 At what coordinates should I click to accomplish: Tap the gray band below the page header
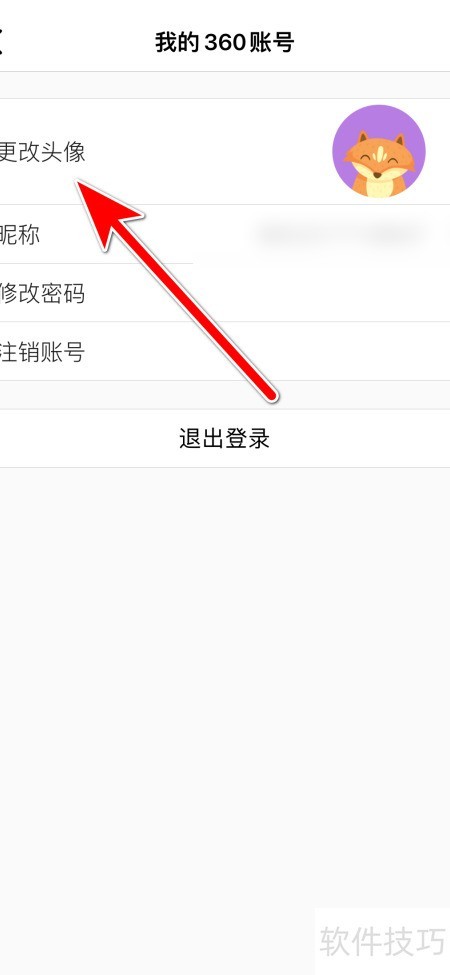[x=225, y=85]
